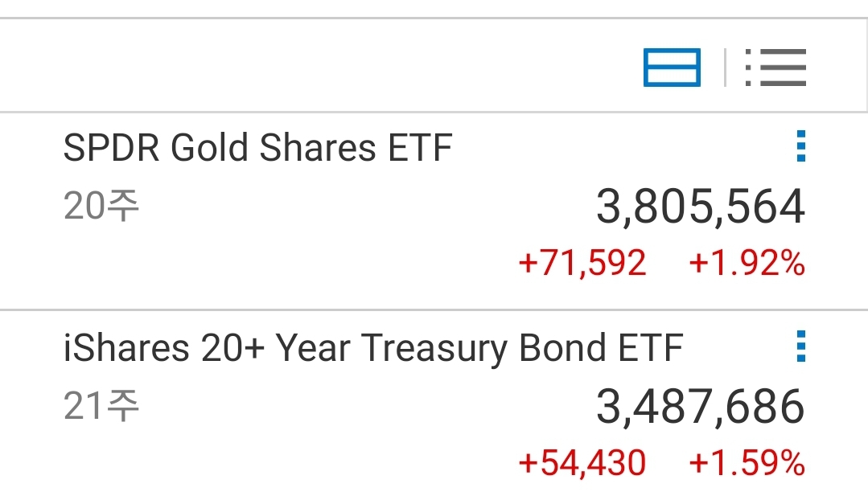Click the +71,592 profit figure
The height and width of the screenshot is (500, 868).
point(582,264)
